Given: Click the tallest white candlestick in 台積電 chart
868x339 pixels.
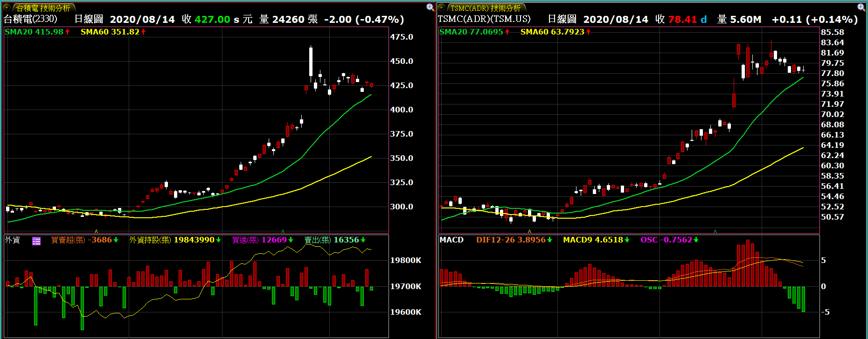Looking at the screenshot, I should tap(311, 62).
